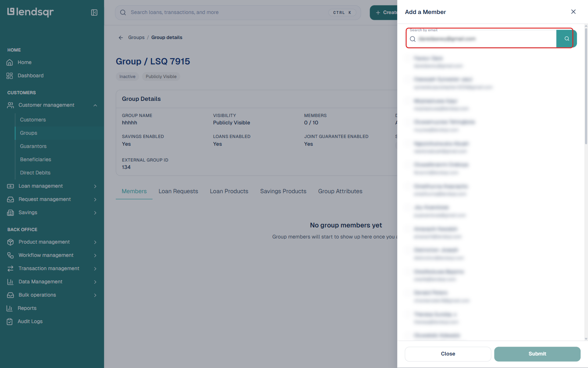Switch to the Group Attributes tab
The height and width of the screenshot is (368, 588).
(x=340, y=191)
